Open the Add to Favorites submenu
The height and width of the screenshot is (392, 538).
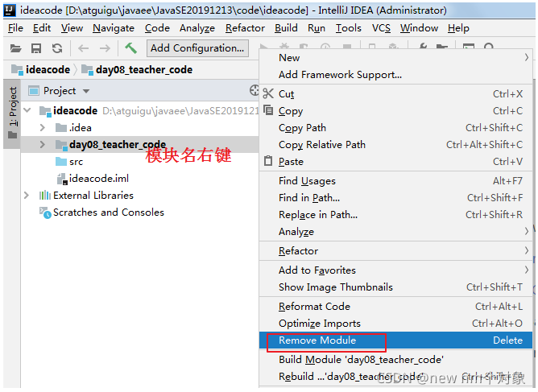[x=395, y=270]
